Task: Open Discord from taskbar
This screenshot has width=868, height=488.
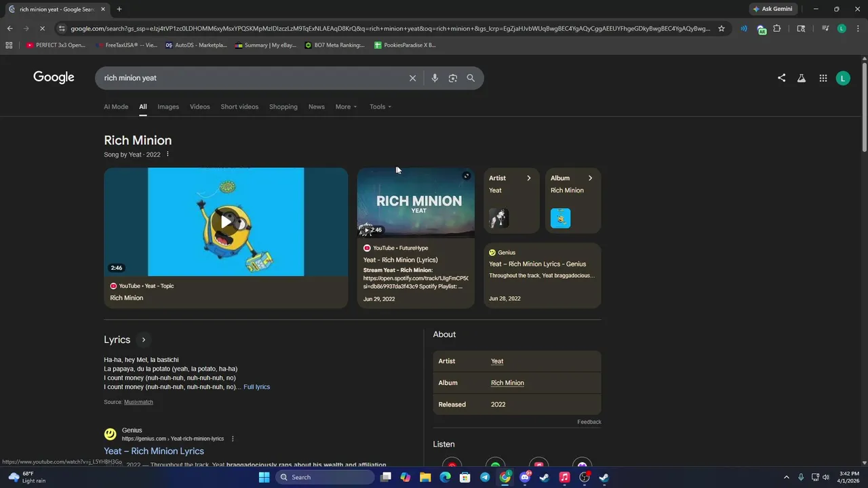Action: coord(524,477)
